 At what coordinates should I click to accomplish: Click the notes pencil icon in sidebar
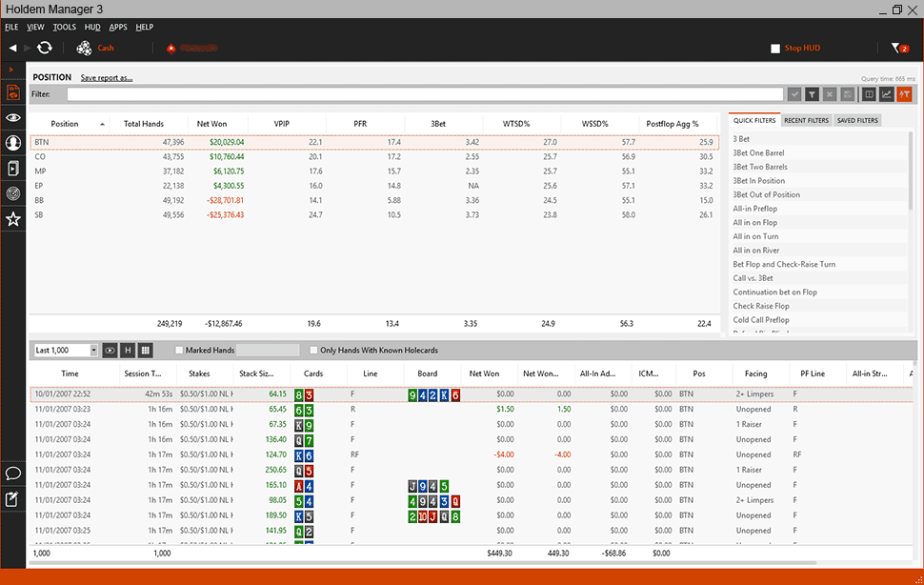pyautogui.click(x=13, y=498)
